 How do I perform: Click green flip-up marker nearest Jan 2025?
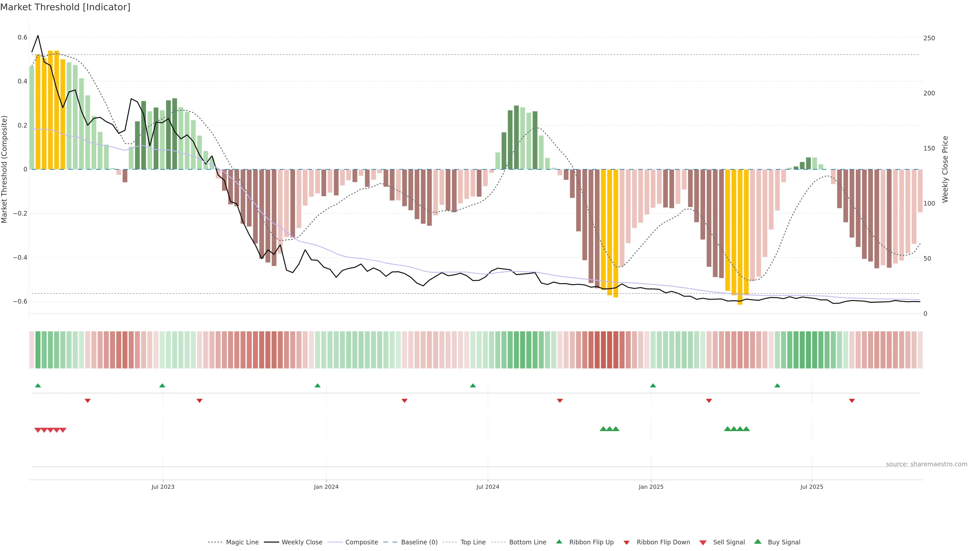653,386
